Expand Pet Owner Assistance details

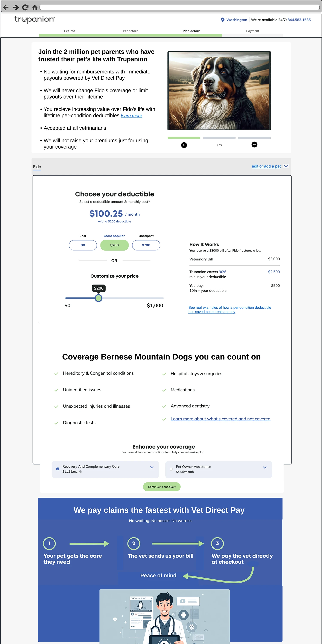tap(265, 467)
